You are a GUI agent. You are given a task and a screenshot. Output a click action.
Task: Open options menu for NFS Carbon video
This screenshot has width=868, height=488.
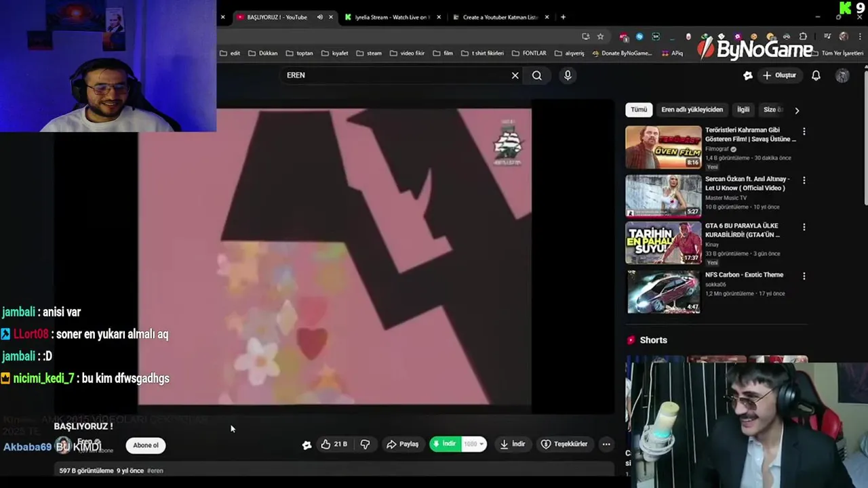(804, 276)
